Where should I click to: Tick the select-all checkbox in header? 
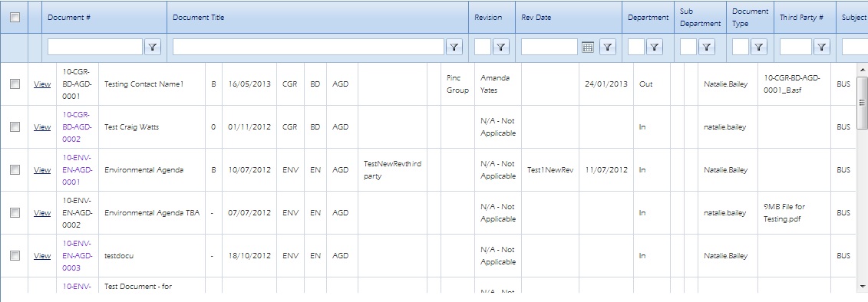pyautogui.click(x=15, y=17)
